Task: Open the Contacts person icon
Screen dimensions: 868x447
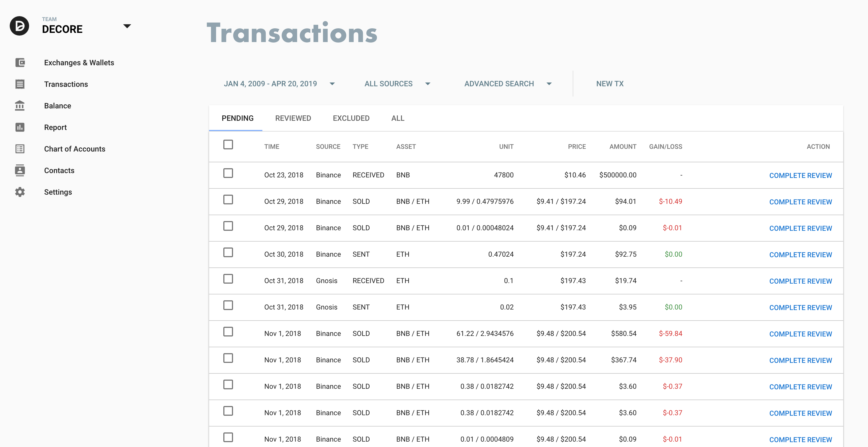Action: [20, 170]
